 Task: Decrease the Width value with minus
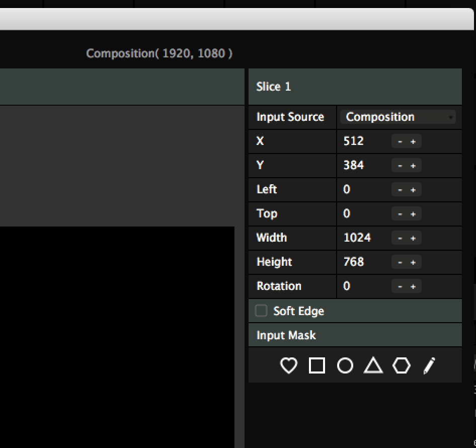[x=400, y=238]
